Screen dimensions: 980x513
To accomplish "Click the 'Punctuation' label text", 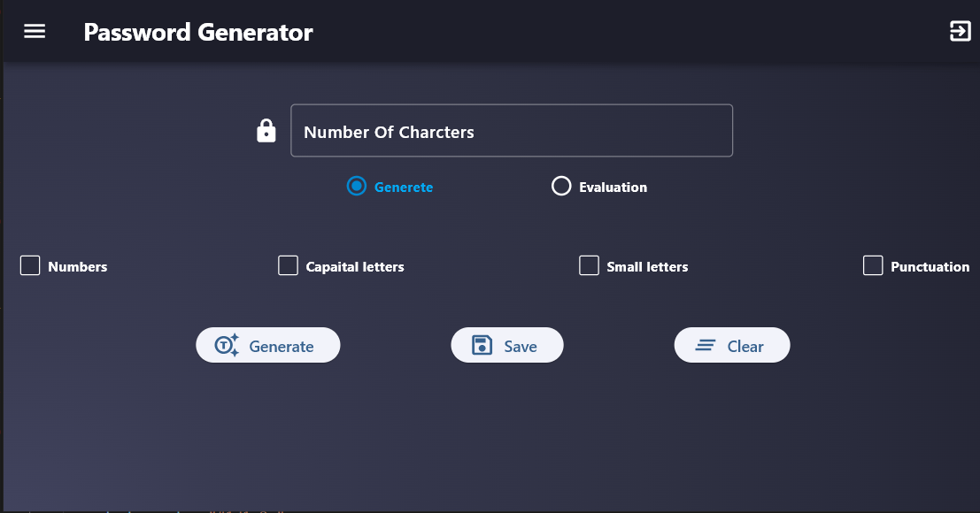I will 930,266.
